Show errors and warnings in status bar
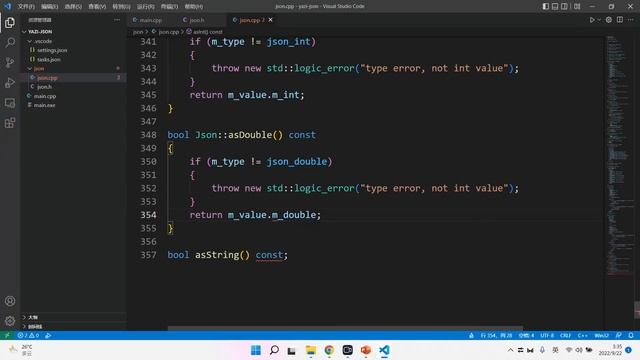This screenshot has height=360, width=640. pyautogui.click(x=28, y=335)
